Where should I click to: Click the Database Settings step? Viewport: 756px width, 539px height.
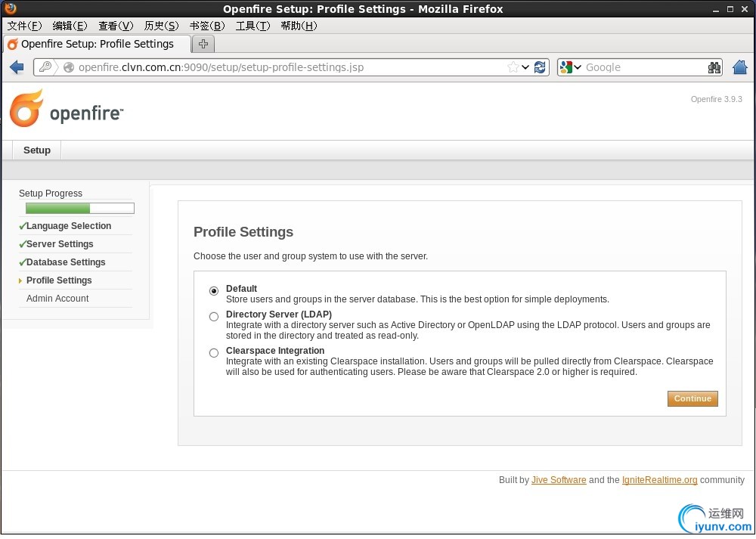click(66, 262)
